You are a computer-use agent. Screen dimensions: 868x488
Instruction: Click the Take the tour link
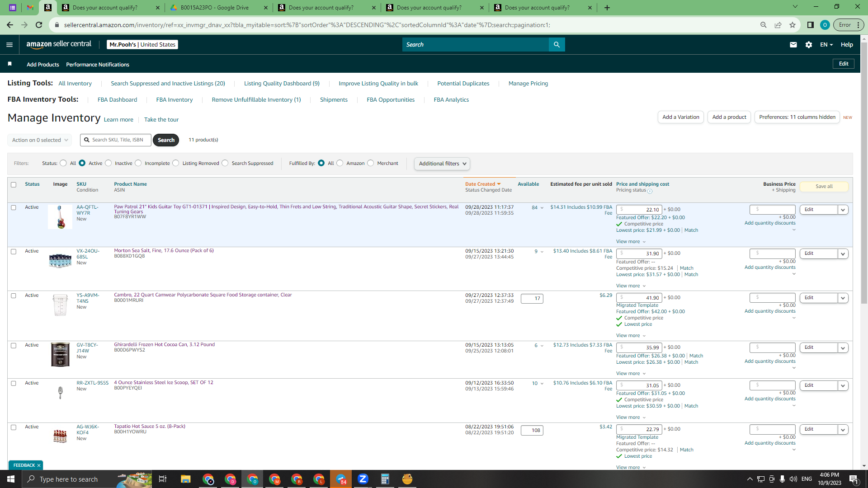coord(161,120)
